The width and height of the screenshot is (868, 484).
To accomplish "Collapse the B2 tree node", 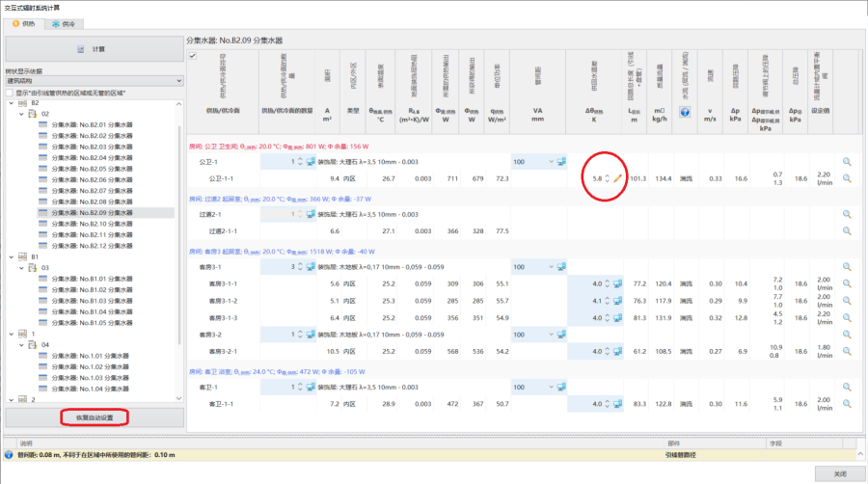I will (x=11, y=103).
